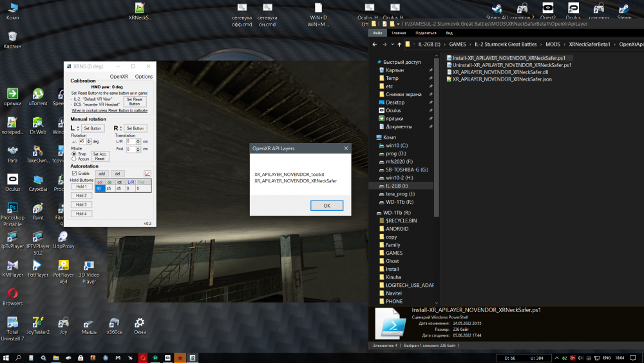Toggle the Autorotation Enable checkbox
The width and height of the screenshot is (644, 363).
click(x=74, y=173)
